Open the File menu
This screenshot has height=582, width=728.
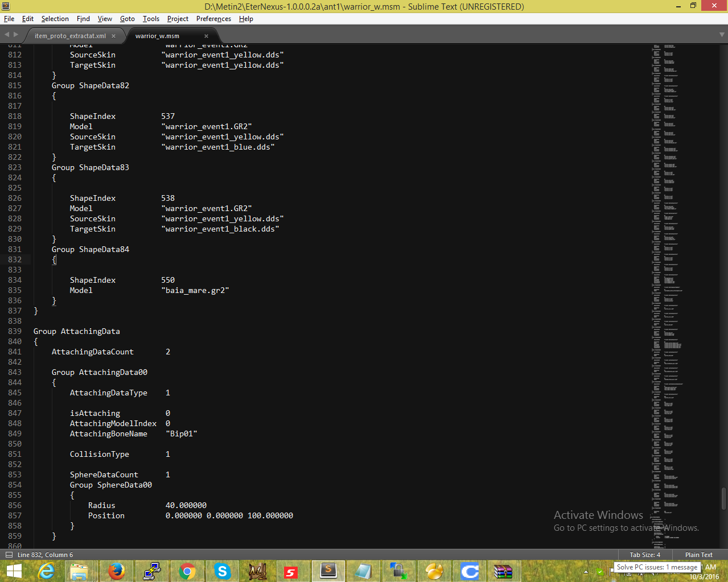pos(9,19)
